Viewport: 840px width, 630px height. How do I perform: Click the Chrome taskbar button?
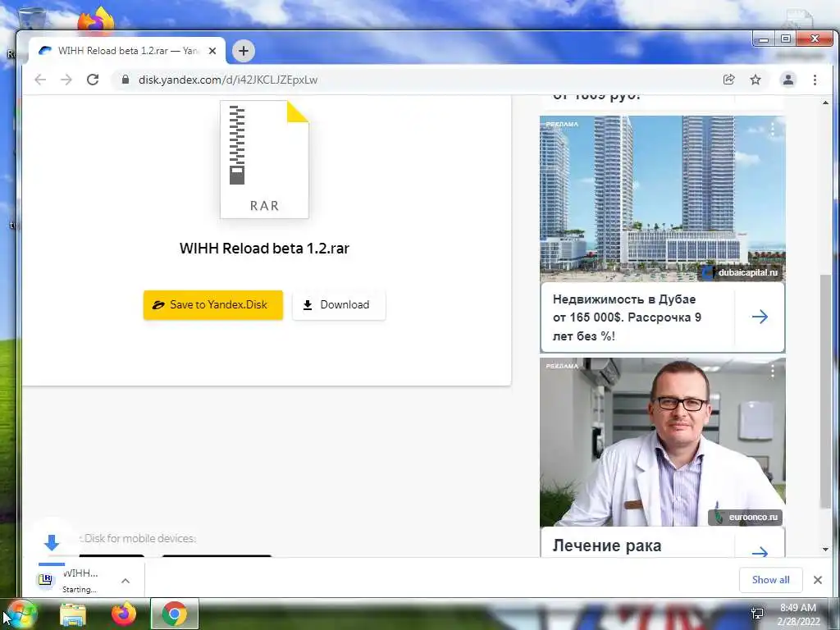pyautogui.click(x=175, y=614)
